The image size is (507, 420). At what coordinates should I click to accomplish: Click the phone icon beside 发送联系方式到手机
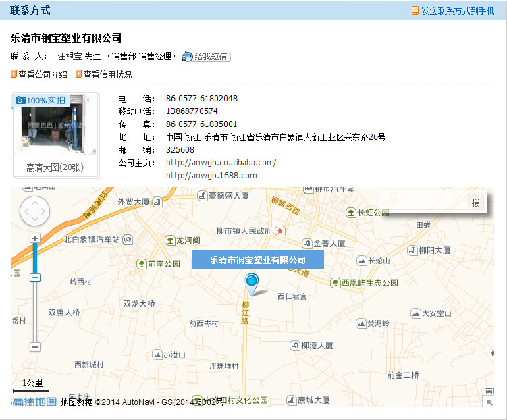click(x=415, y=11)
